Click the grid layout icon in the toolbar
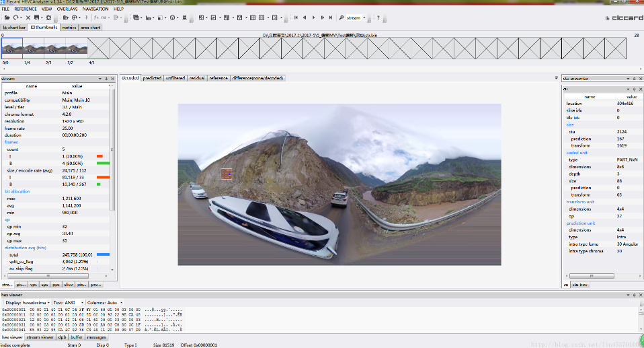This screenshot has width=644, height=348. pyautogui.click(x=253, y=18)
